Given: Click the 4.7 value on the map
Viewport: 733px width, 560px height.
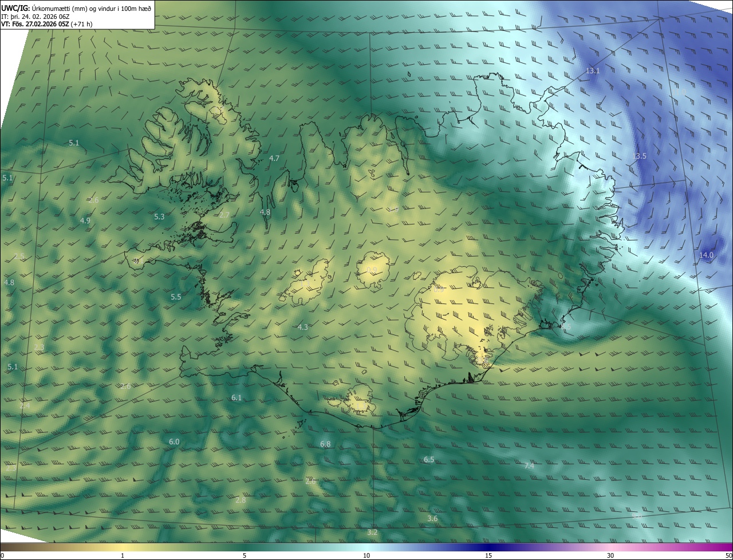Looking at the screenshot, I should tap(274, 158).
